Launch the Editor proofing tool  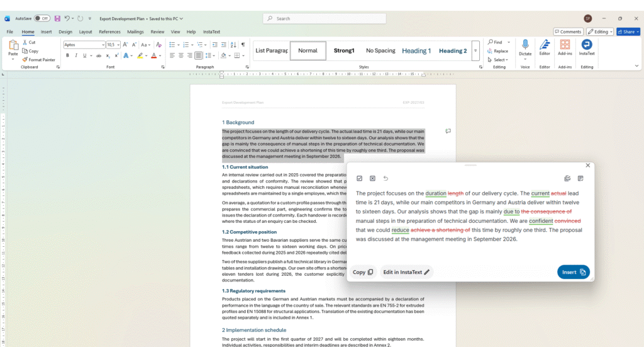point(545,48)
